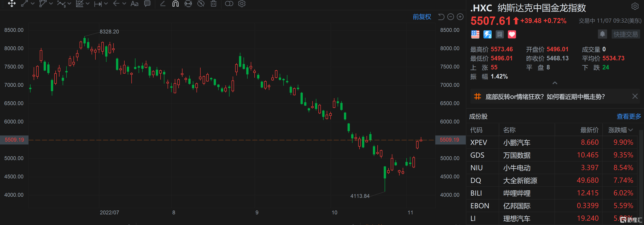The image size is (644, 225).
Task: Sort constituents by 代码 column
Action: pyautogui.click(x=476, y=130)
